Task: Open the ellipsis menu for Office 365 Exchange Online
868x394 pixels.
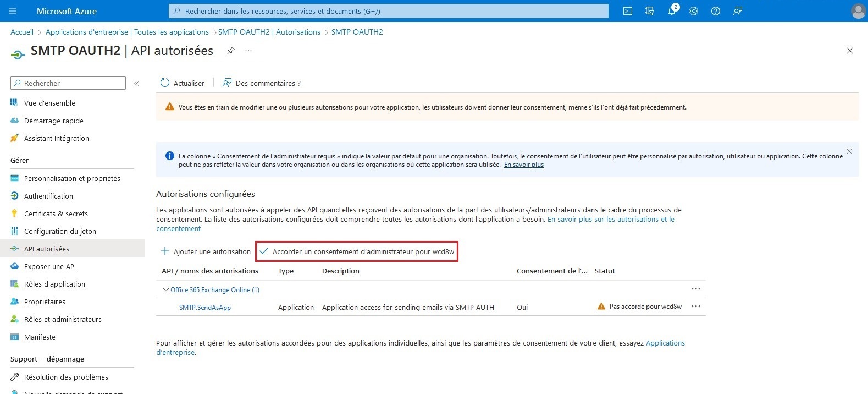Action: [696, 289]
